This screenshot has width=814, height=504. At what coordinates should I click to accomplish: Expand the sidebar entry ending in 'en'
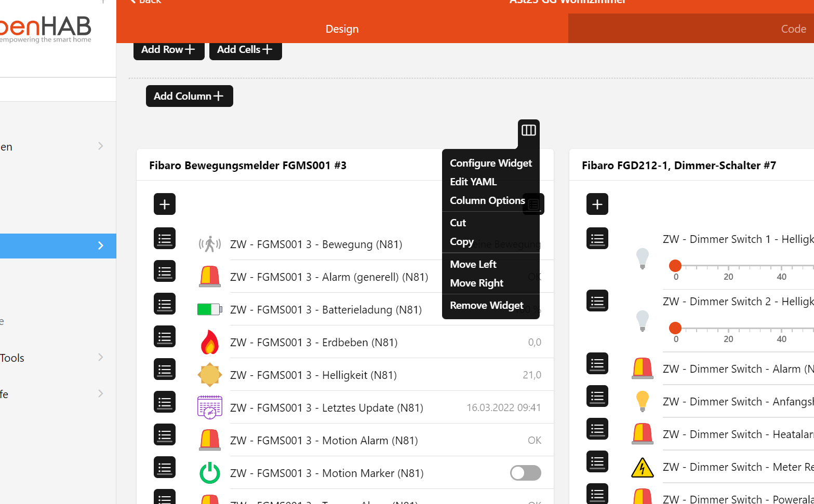coord(101,146)
